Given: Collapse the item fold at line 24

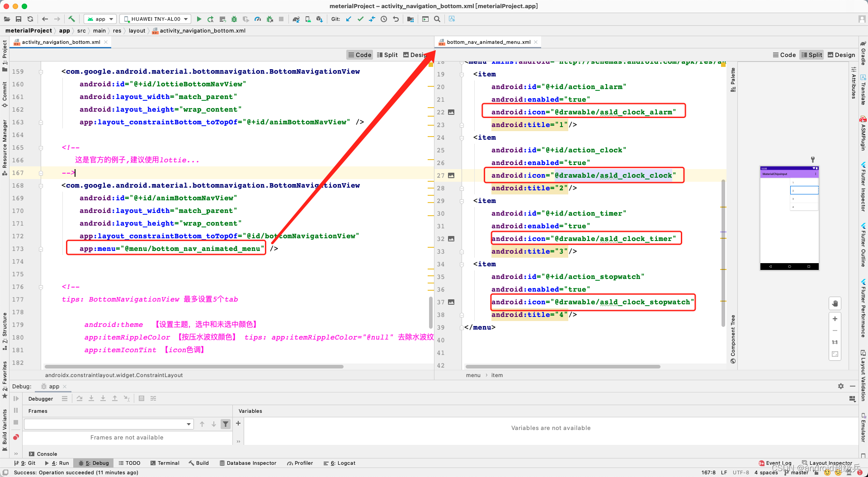Looking at the screenshot, I should [x=462, y=137].
